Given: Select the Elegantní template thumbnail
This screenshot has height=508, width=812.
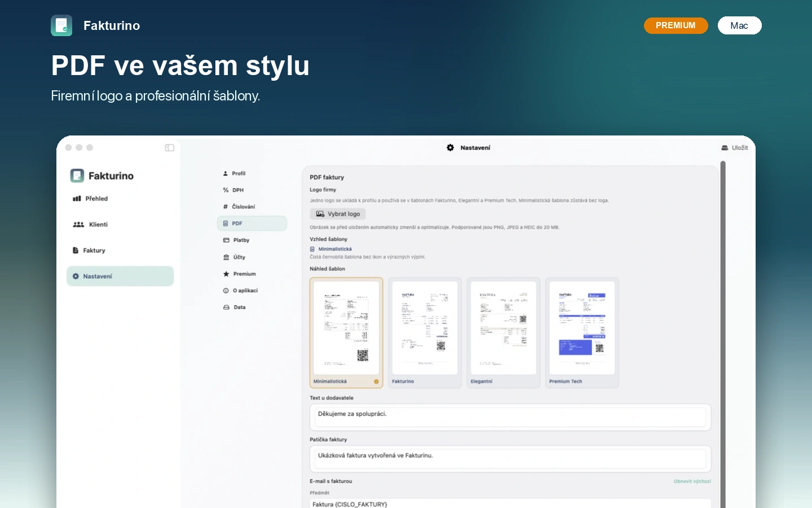Looking at the screenshot, I should click(x=504, y=332).
